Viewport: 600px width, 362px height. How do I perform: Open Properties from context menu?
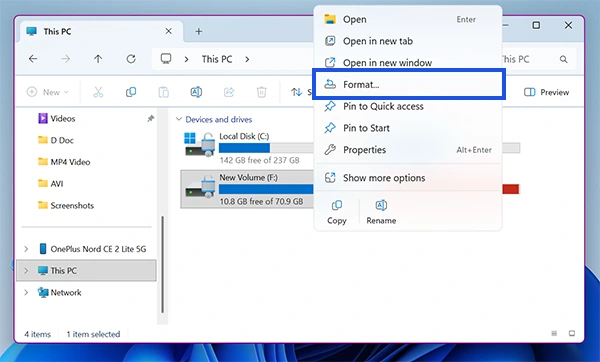pyautogui.click(x=408, y=150)
